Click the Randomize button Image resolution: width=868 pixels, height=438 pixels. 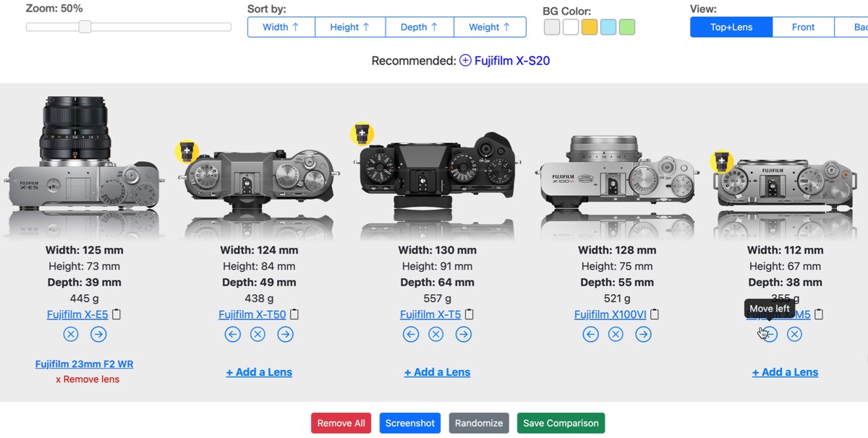pos(479,423)
